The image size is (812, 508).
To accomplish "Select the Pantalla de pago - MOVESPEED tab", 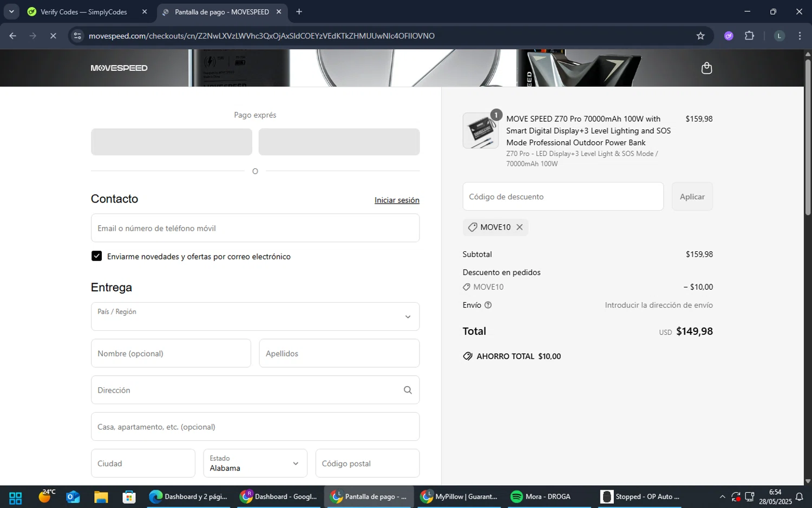I will tap(222, 12).
